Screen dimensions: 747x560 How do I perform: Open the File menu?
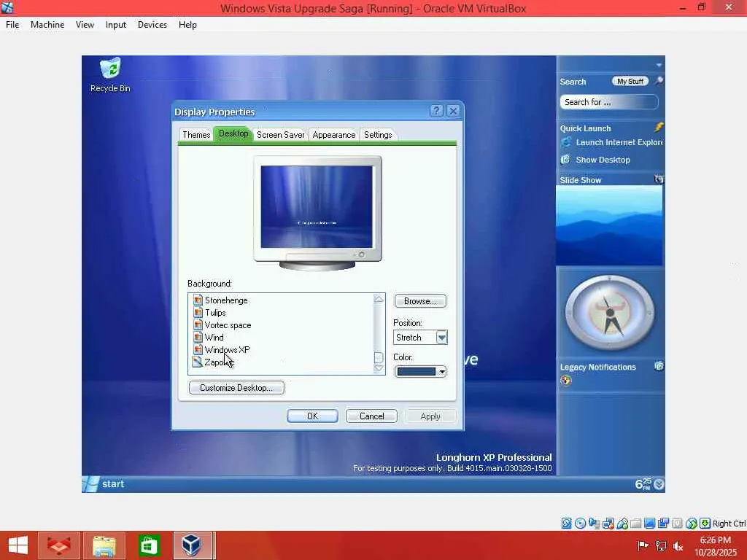point(12,25)
